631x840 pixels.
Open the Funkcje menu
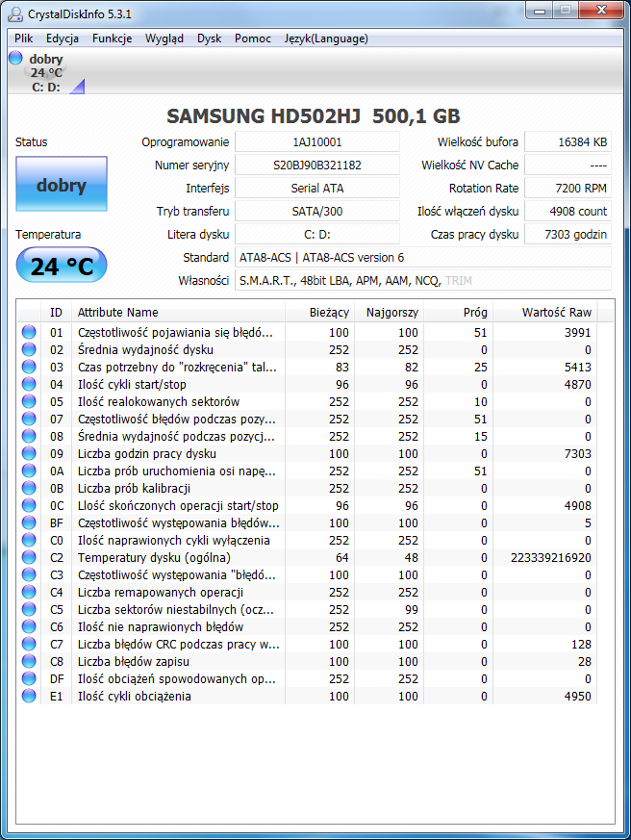point(112,38)
